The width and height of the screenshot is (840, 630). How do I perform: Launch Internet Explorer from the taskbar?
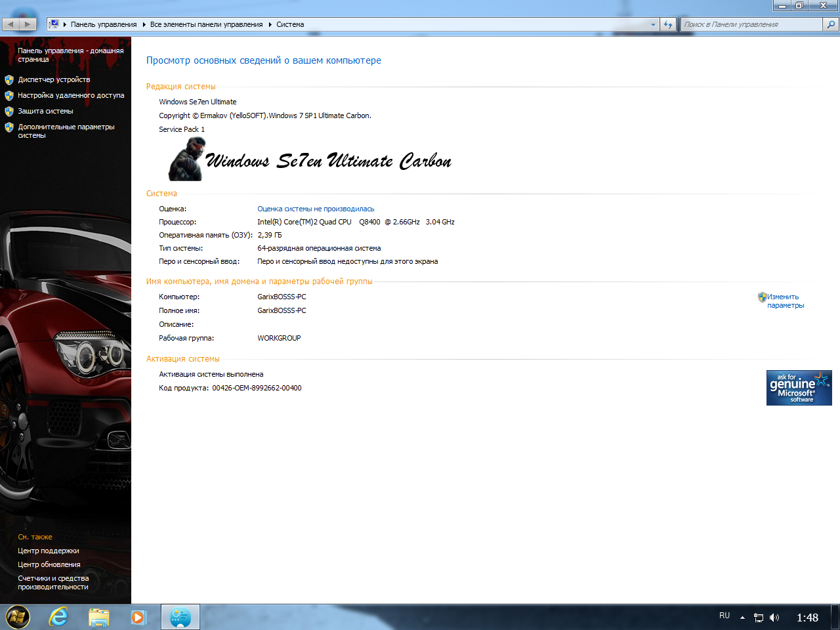[58, 617]
